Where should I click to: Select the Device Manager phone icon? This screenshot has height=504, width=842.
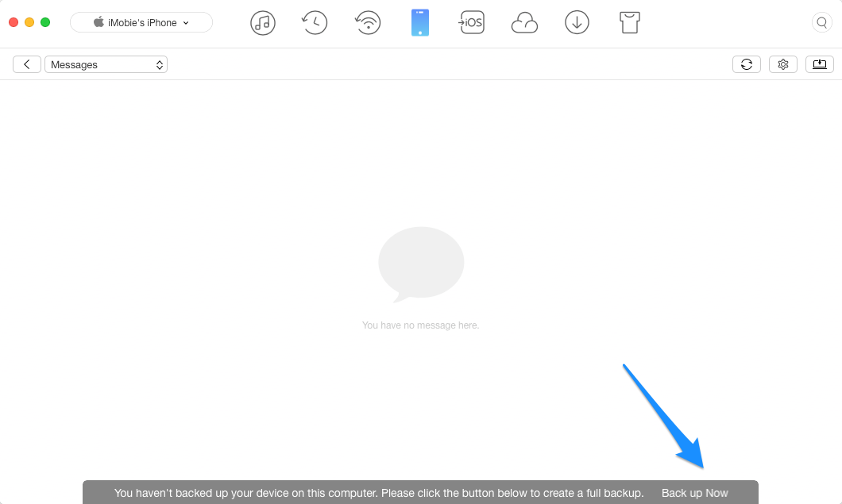click(420, 22)
